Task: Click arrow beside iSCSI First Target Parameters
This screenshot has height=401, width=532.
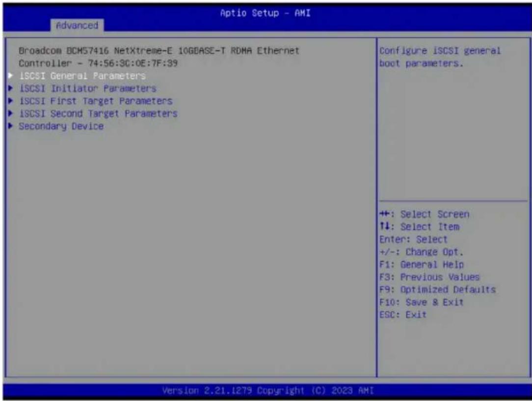Action: tap(10, 100)
